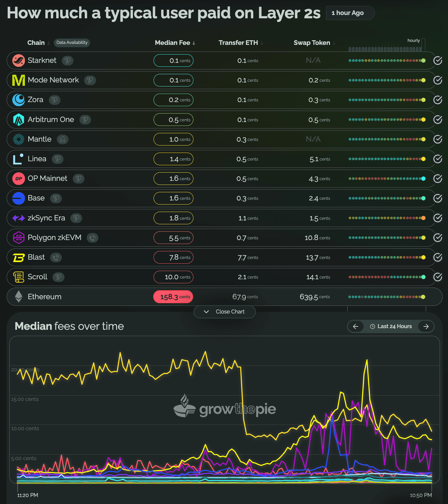Viewport: 448px width, 504px height.
Task: Click Scroll's 10.0 cents median fee pill
Action: tap(173, 277)
